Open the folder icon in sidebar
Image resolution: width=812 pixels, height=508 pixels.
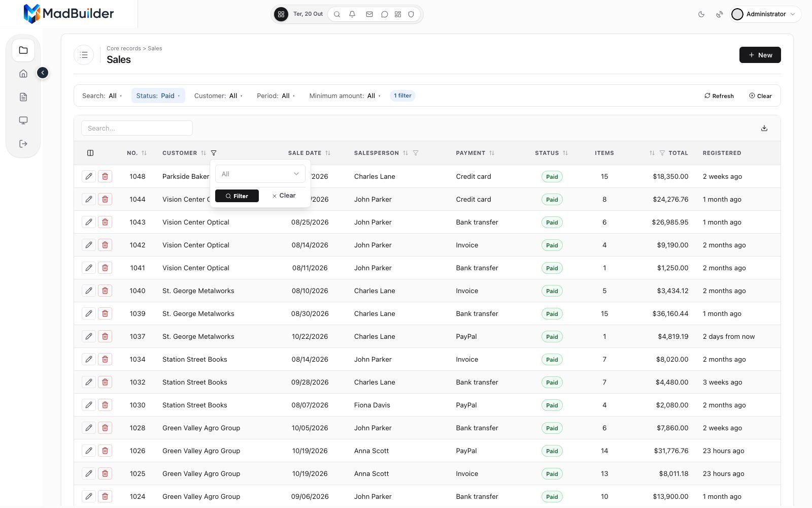[23, 50]
